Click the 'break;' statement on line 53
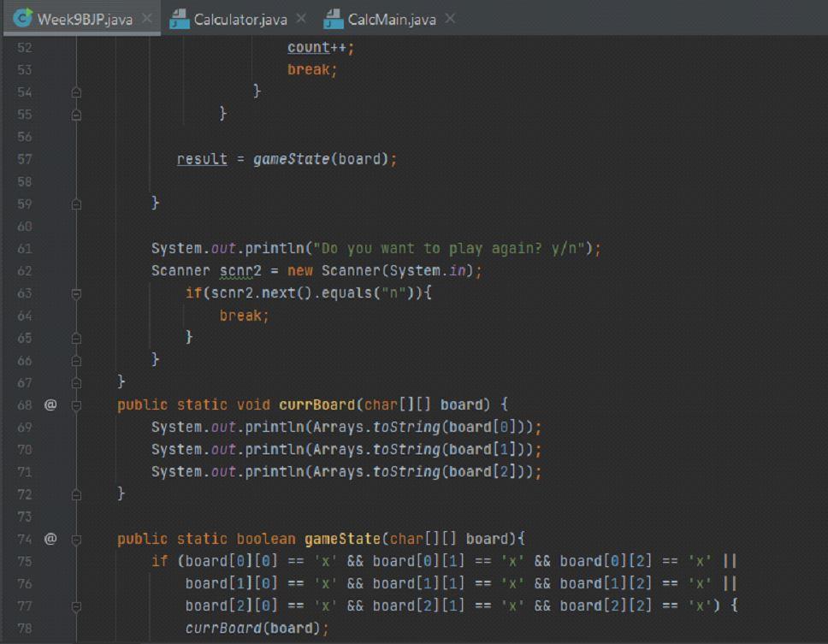This screenshot has height=644, width=828. pyautogui.click(x=312, y=69)
